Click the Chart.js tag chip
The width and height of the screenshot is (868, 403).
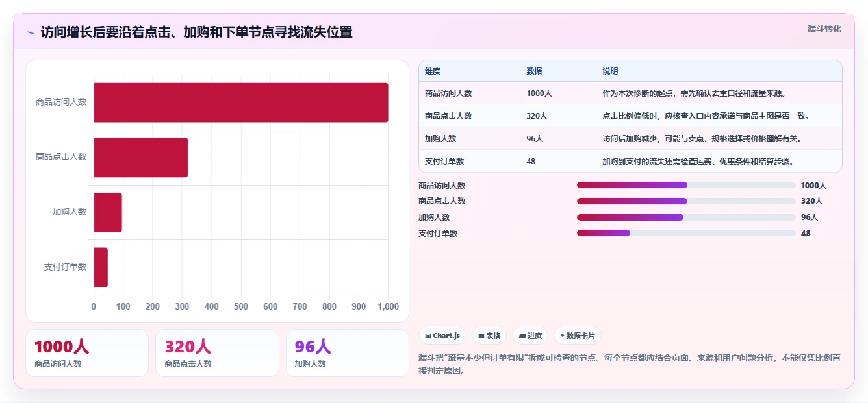click(442, 336)
